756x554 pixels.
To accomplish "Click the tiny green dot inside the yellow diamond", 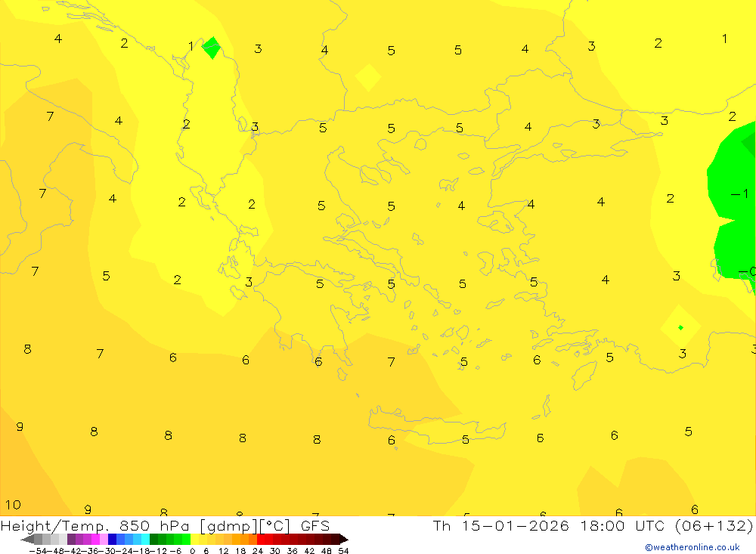I will [680, 327].
